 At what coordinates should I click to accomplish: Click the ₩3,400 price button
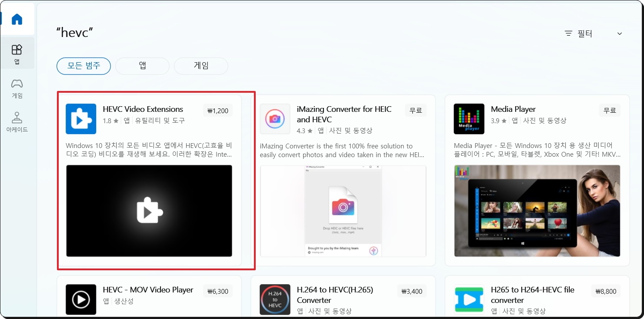click(x=412, y=291)
